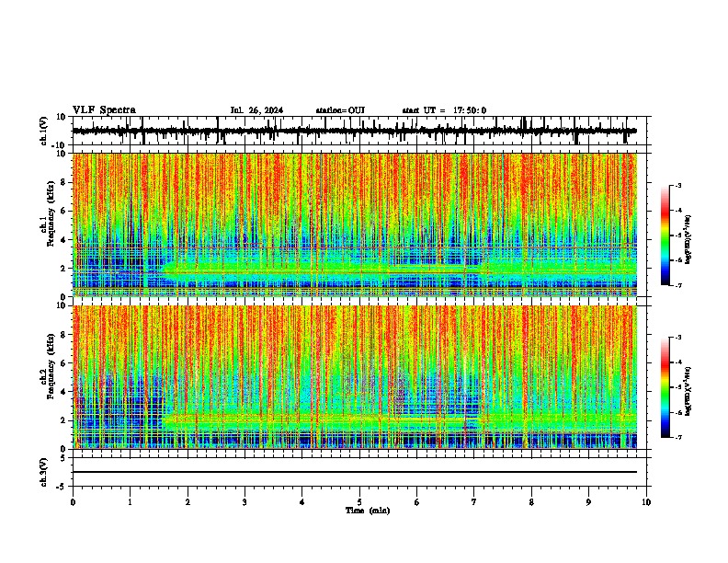
Task: Click the ch.1 spectrogram color scale bar
Action: tap(665, 236)
